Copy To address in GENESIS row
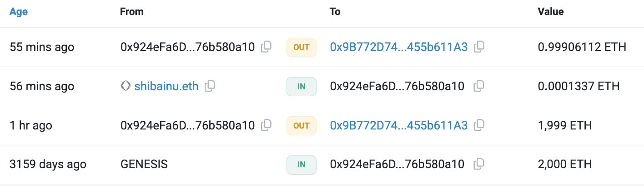The width and height of the screenshot is (644, 186). (x=479, y=164)
